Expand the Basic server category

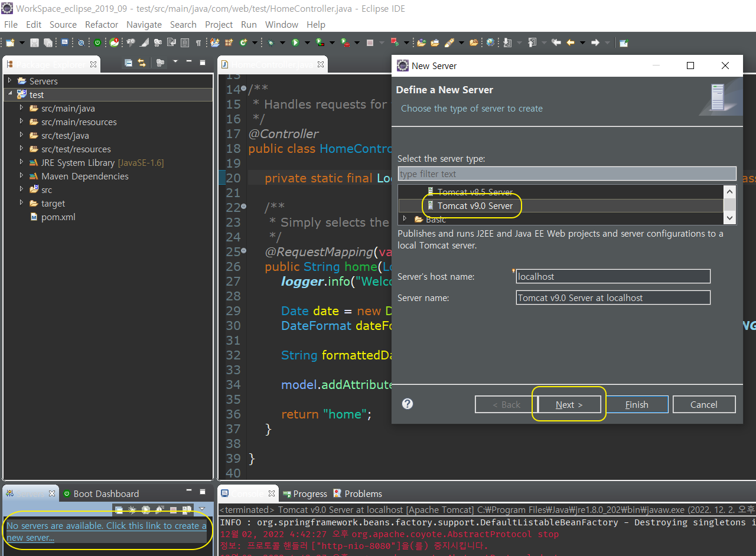point(405,218)
